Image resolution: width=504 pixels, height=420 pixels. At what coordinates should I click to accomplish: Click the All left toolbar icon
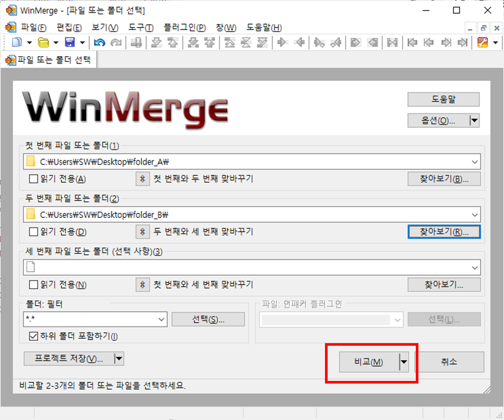pos(373,43)
